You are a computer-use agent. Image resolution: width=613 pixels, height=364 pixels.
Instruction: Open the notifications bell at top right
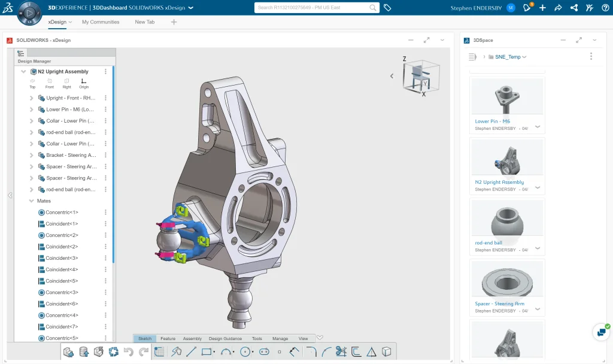pos(526,8)
